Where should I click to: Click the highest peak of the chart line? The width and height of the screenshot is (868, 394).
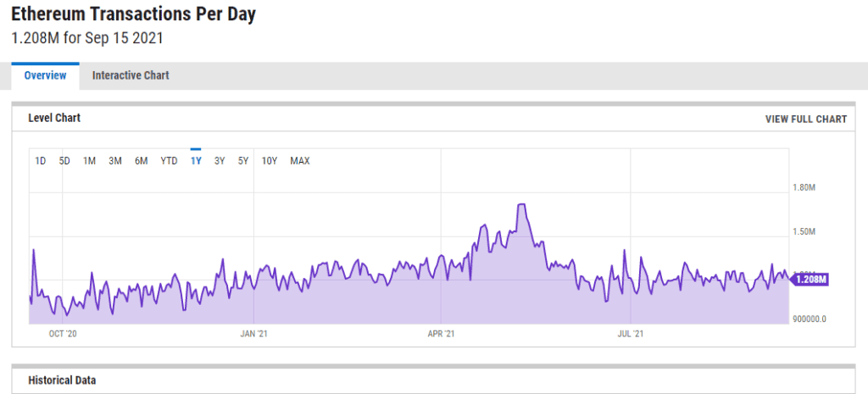point(521,204)
